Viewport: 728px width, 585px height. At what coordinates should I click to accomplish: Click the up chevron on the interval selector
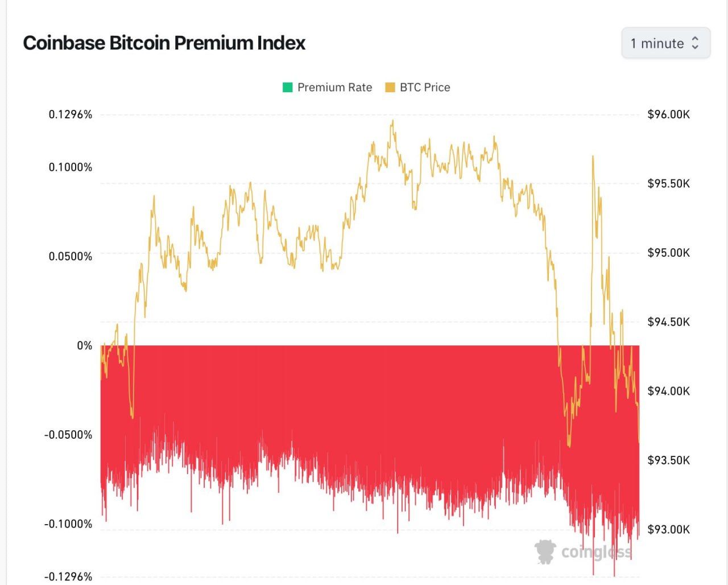pyautogui.click(x=695, y=39)
